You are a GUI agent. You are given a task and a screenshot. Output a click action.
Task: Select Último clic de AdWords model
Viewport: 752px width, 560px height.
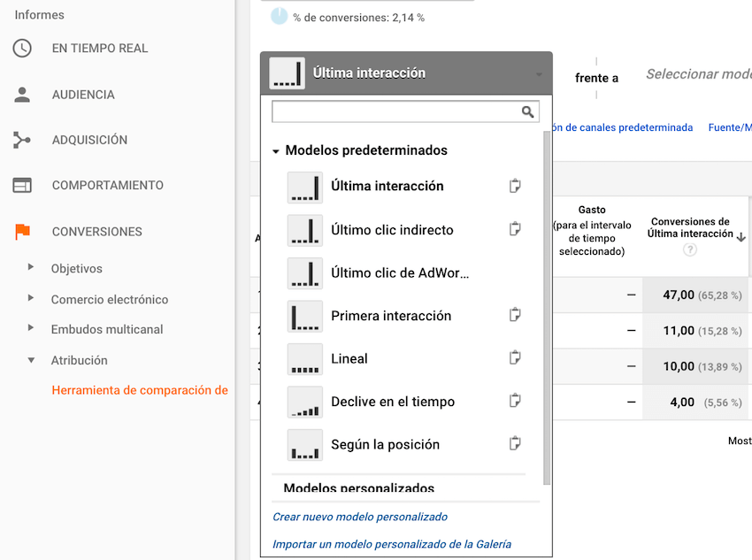[x=400, y=272]
